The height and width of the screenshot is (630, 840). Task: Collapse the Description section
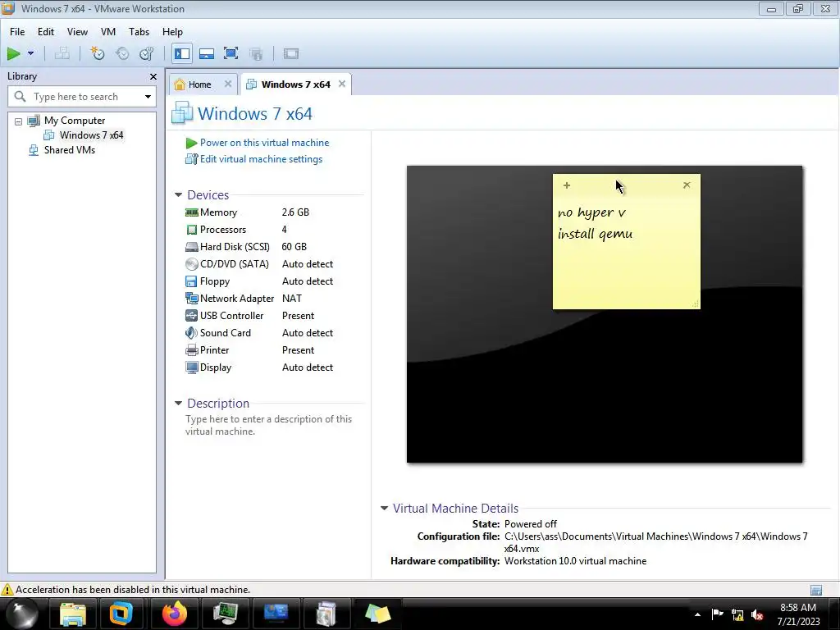[x=178, y=404]
